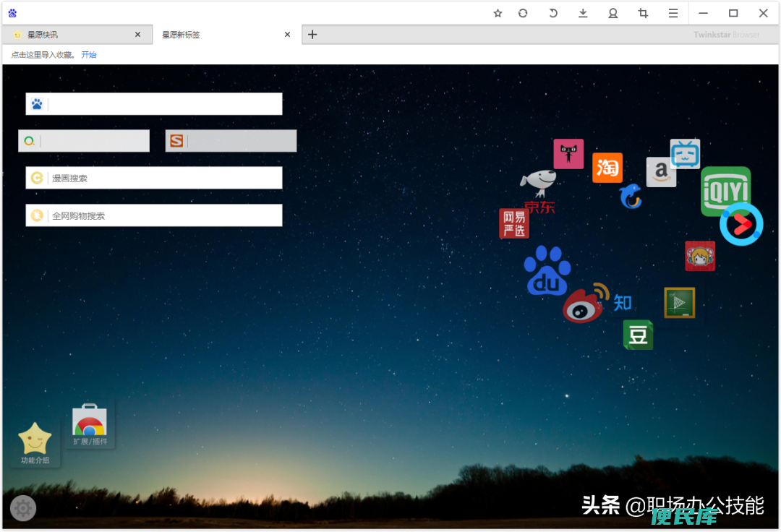Open the user account icon
Screen dimensions: 781x532
613,14
